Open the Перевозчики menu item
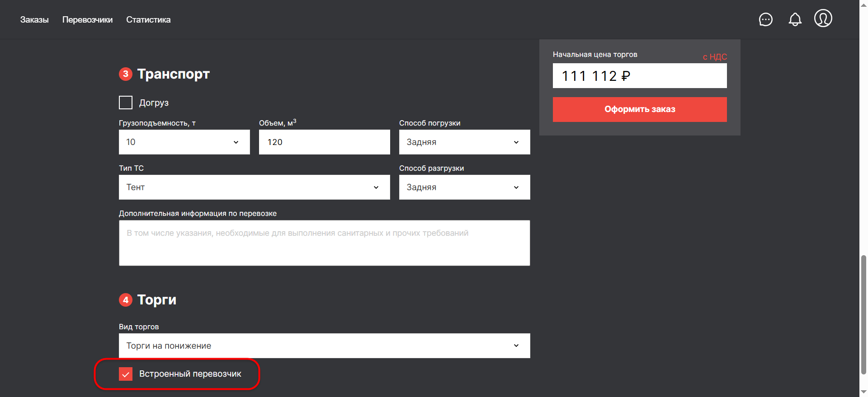The width and height of the screenshot is (868, 397). (x=87, y=20)
